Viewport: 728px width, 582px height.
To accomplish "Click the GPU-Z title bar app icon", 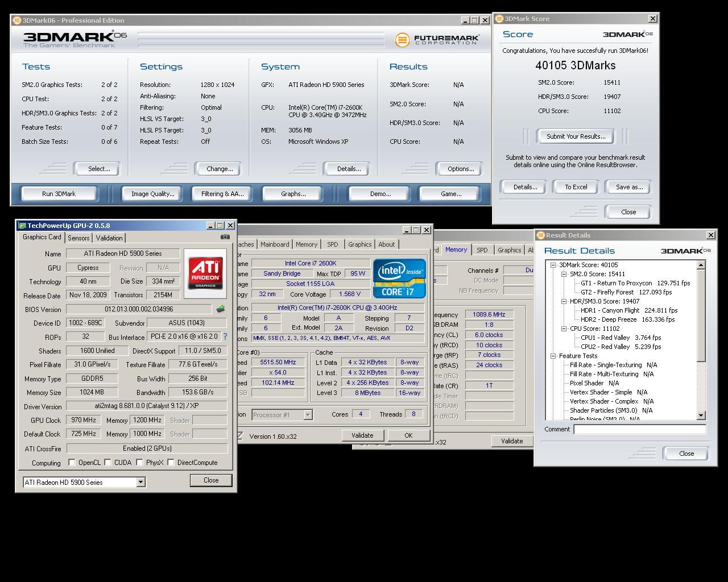I will point(22,226).
